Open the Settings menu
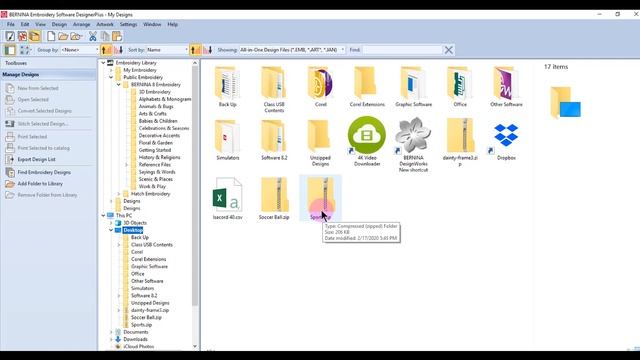The width and height of the screenshot is (640, 360). (128, 24)
